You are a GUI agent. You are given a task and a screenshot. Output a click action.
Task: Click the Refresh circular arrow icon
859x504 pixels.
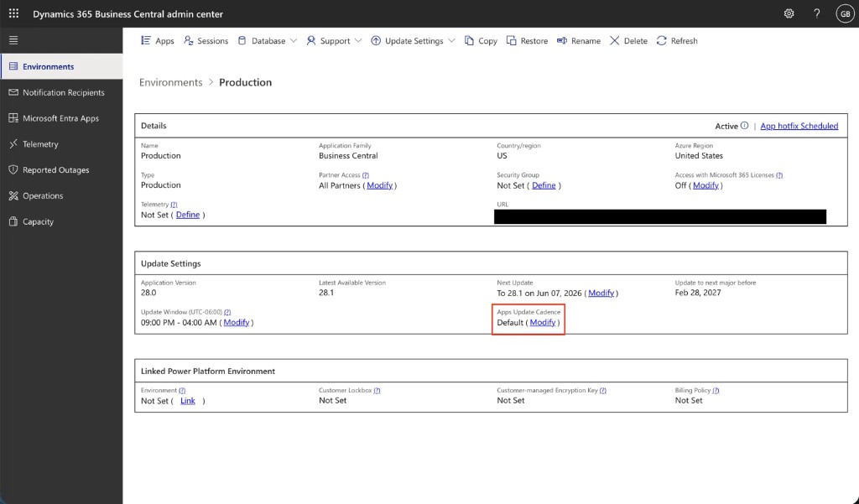coord(662,40)
